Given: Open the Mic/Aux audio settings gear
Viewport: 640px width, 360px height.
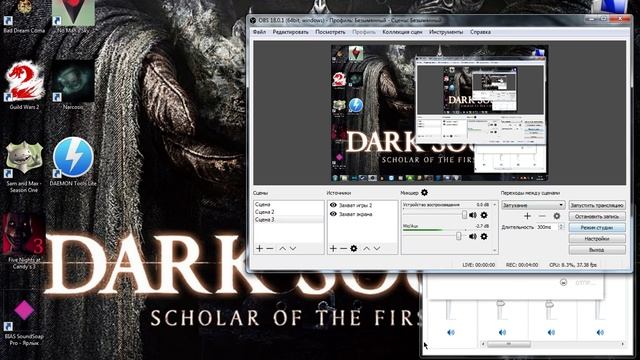Looking at the screenshot, I should click(x=484, y=236).
